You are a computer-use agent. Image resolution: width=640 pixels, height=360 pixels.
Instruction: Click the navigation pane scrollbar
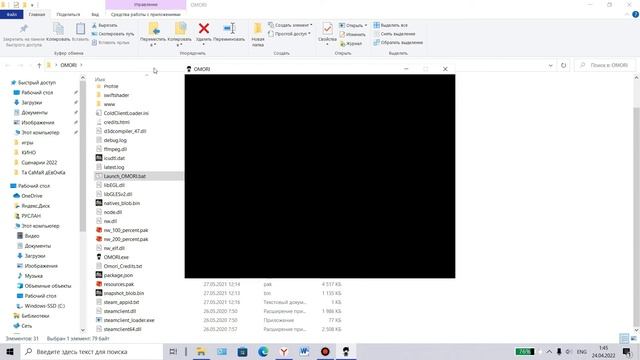coord(83,155)
